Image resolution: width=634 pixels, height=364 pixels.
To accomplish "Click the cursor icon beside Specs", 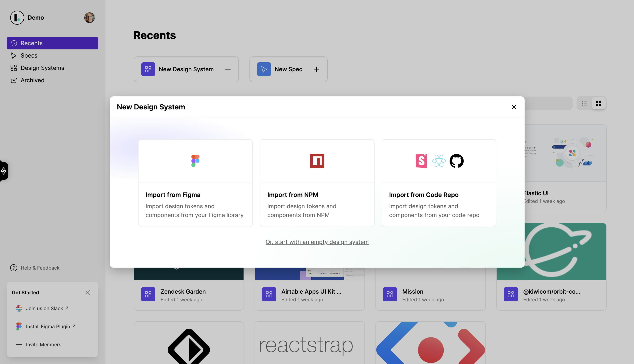I will pyautogui.click(x=14, y=56).
